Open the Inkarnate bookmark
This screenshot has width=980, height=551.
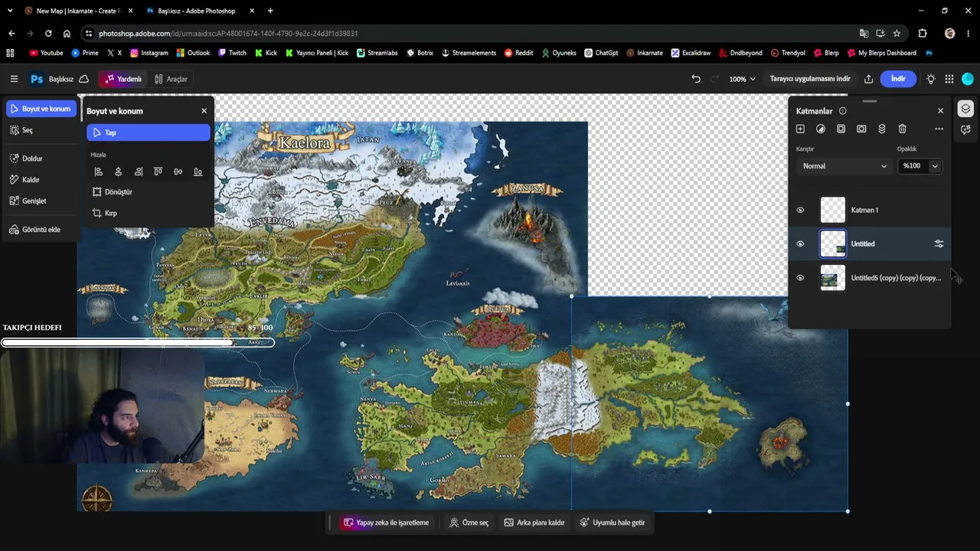tap(645, 53)
